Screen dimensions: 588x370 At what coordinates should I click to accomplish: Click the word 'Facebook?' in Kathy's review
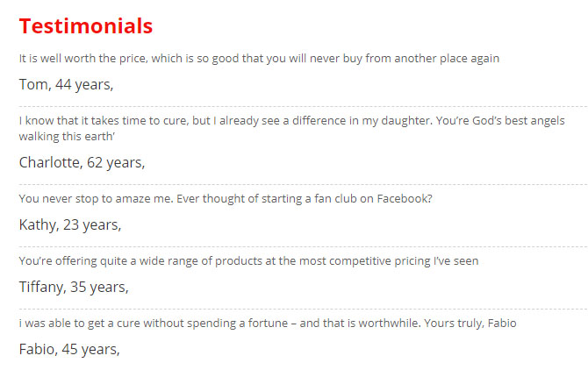pos(405,198)
